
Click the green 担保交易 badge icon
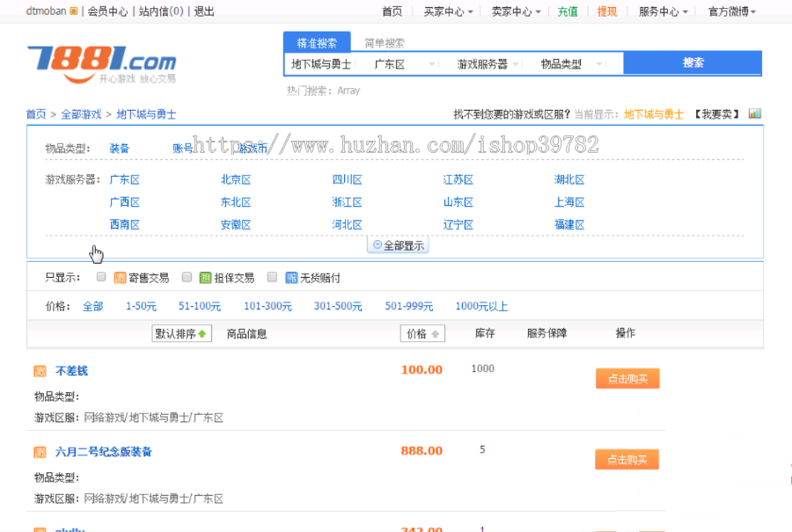click(205, 278)
